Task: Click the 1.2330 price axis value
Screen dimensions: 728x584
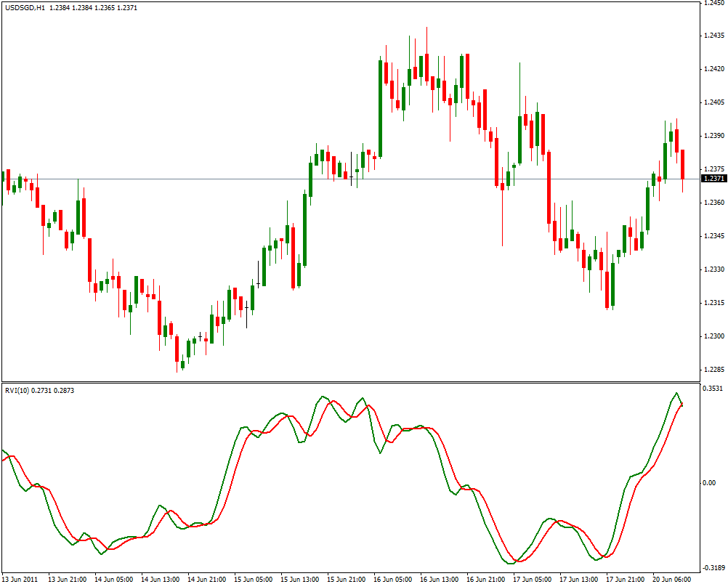Action: click(714, 269)
